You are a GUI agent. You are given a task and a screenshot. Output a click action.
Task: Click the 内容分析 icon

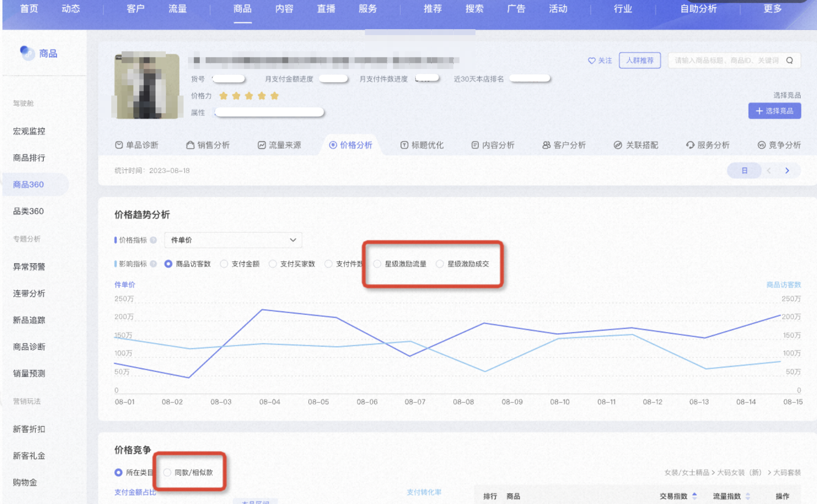pos(475,145)
